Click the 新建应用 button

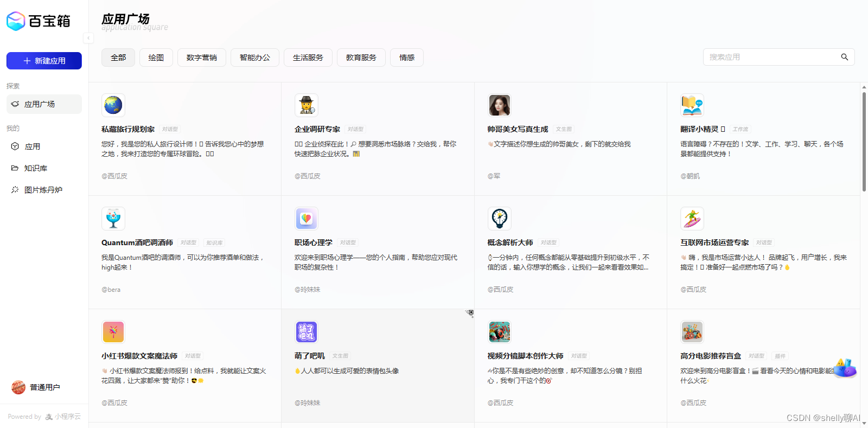44,61
